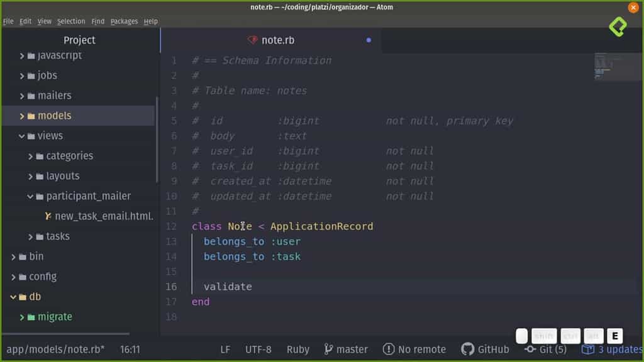Change the line ending type via LF

coord(225,349)
